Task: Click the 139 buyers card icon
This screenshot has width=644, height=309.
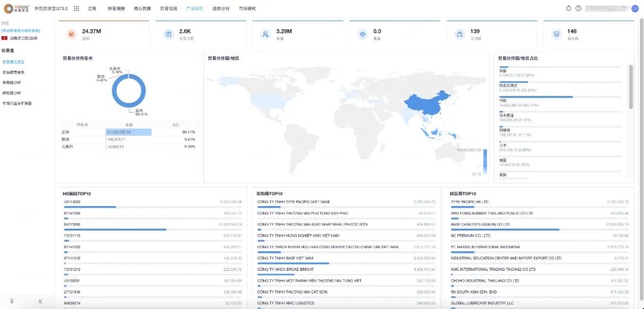Action: tap(460, 35)
